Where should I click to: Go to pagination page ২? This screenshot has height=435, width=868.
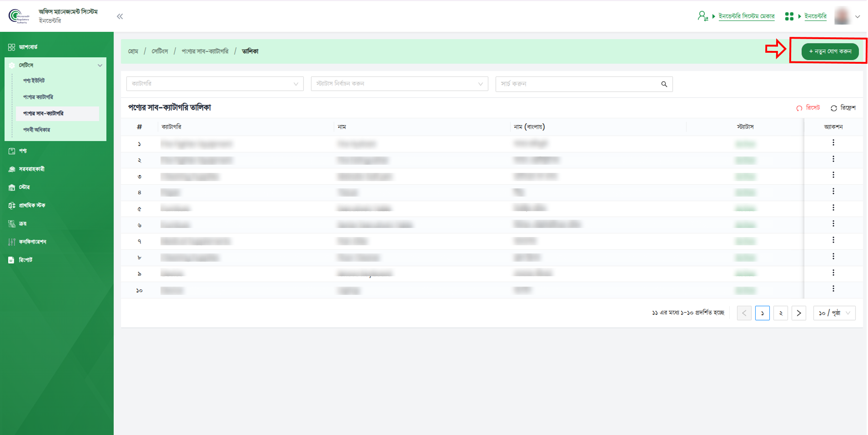click(780, 313)
